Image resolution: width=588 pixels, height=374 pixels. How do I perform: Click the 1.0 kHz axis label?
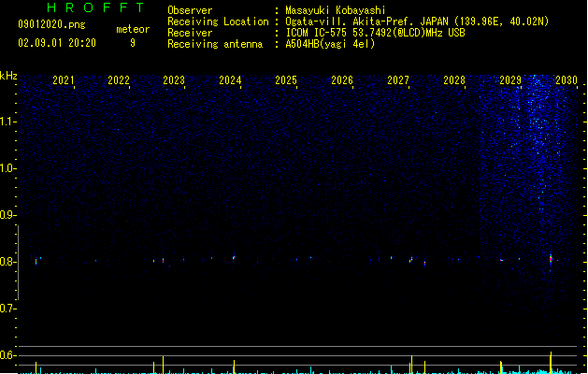7,168
